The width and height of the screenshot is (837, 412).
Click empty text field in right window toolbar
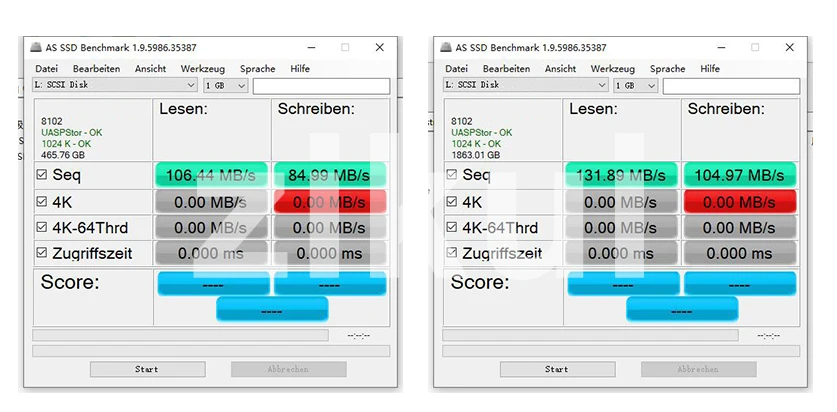731,86
